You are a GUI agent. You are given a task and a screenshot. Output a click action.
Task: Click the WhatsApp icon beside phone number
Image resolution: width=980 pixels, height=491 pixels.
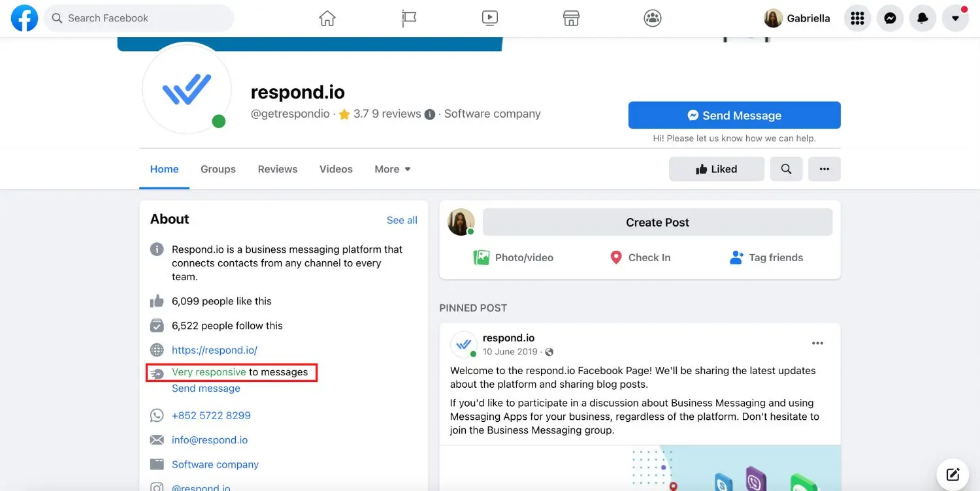click(157, 415)
